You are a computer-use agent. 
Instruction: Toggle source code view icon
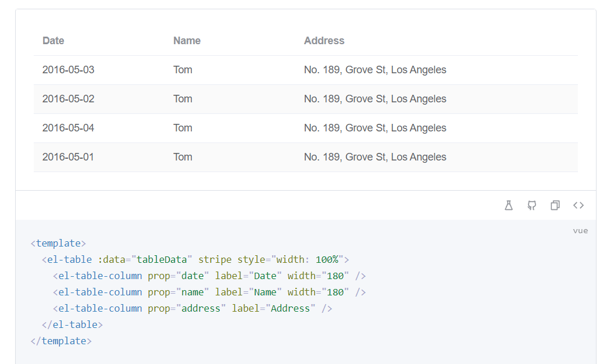579,205
